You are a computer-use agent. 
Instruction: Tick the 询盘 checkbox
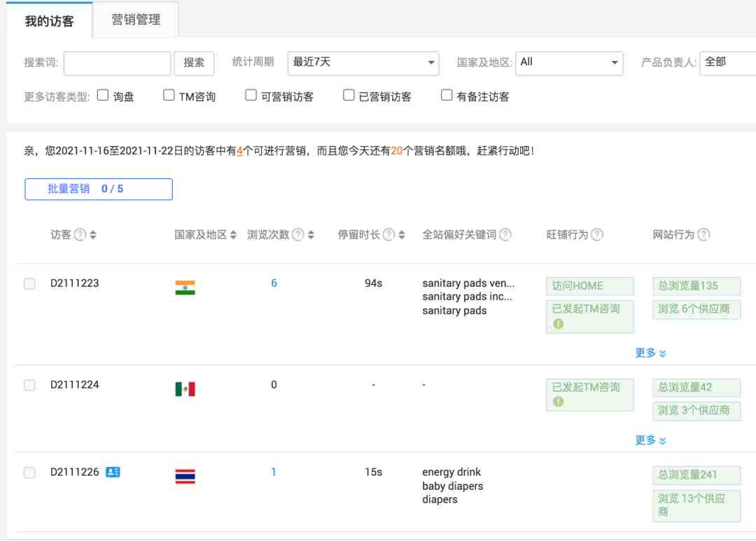[x=103, y=95]
